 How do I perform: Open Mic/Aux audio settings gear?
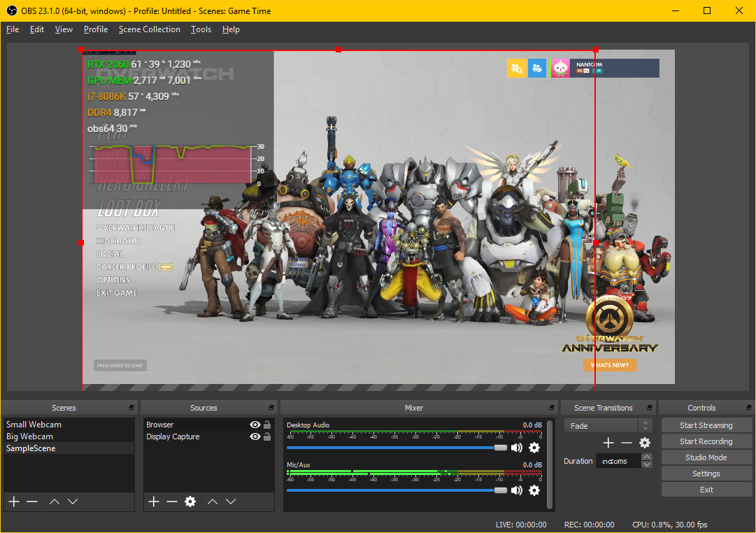point(534,490)
